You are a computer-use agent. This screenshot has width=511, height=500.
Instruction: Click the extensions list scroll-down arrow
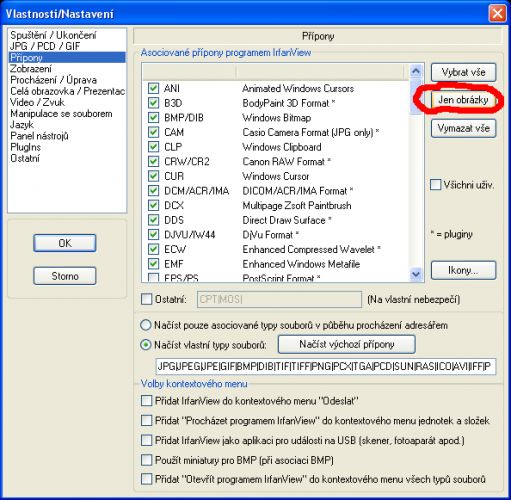(x=416, y=274)
